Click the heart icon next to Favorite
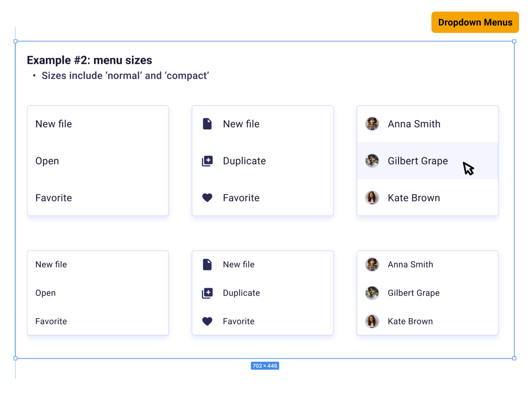The image size is (532, 408). click(207, 198)
